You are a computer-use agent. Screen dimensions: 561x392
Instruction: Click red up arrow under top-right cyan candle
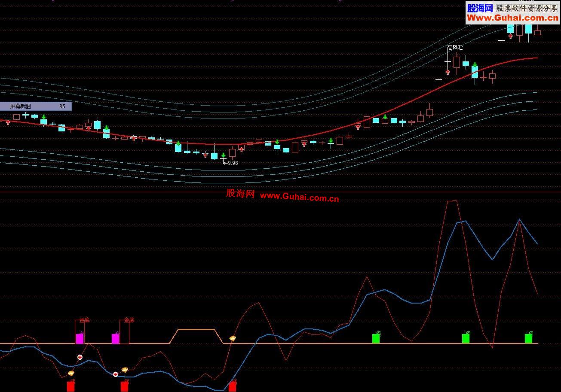(510, 36)
